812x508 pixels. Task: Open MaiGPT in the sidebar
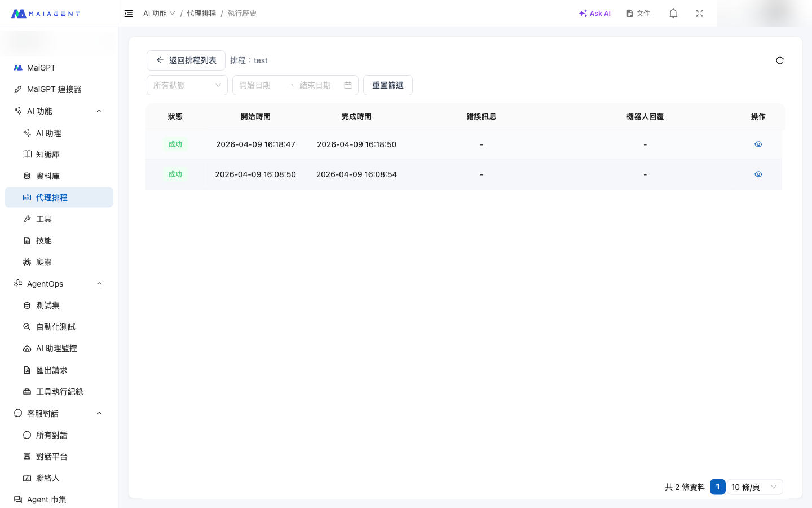point(59,68)
